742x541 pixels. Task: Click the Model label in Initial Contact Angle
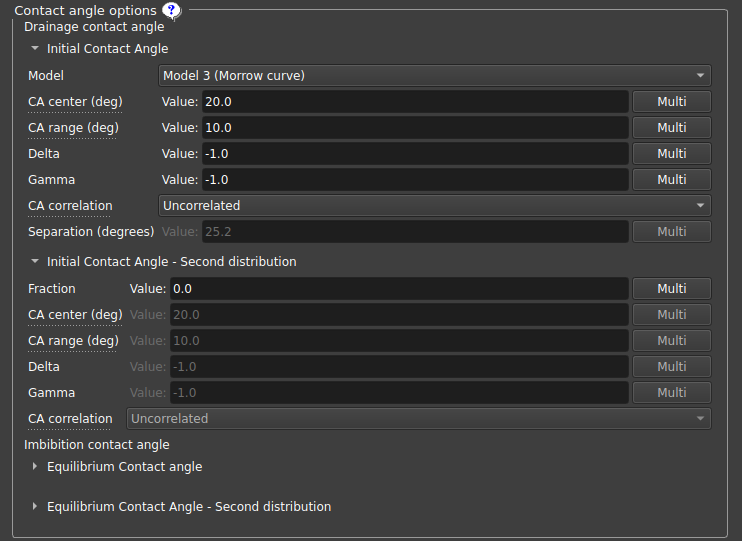click(x=46, y=76)
